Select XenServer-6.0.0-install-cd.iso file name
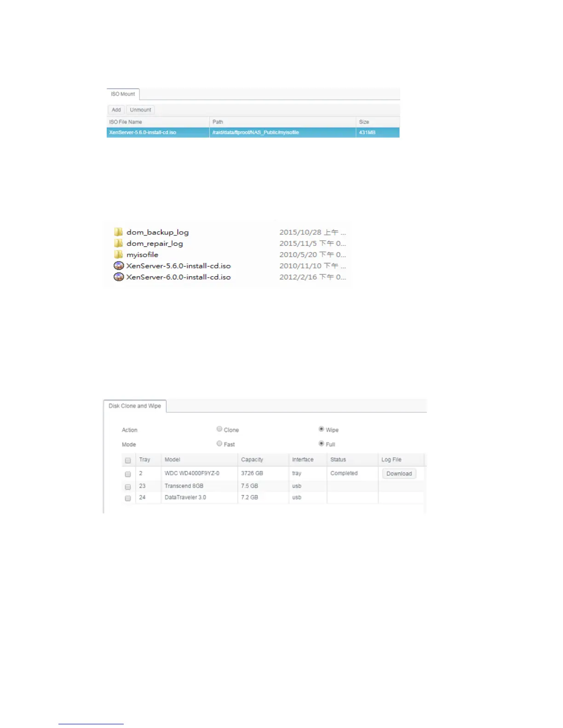Image resolution: width=563 pixels, height=728 pixels. tap(178, 277)
